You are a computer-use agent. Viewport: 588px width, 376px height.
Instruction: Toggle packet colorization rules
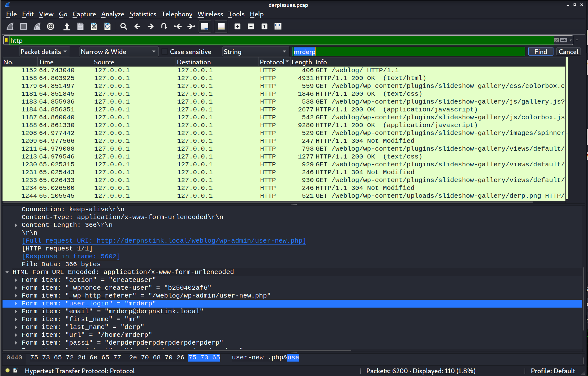click(x=221, y=27)
